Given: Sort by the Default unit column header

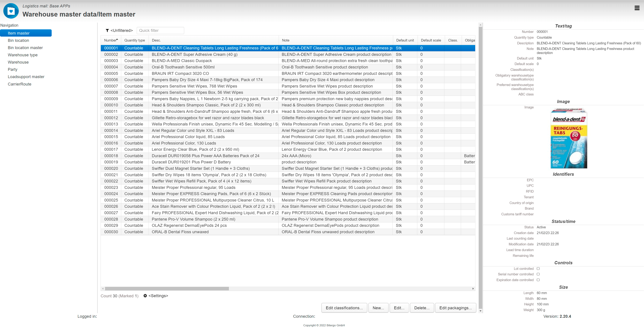Looking at the screenshot, I should coord(405,40).
